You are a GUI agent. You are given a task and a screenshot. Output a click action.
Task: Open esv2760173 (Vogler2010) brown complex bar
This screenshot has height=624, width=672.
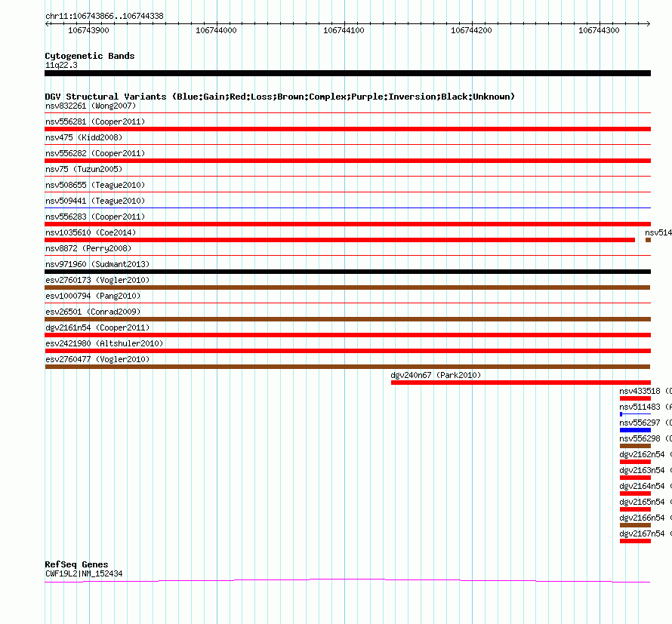(x=347, y=287)
